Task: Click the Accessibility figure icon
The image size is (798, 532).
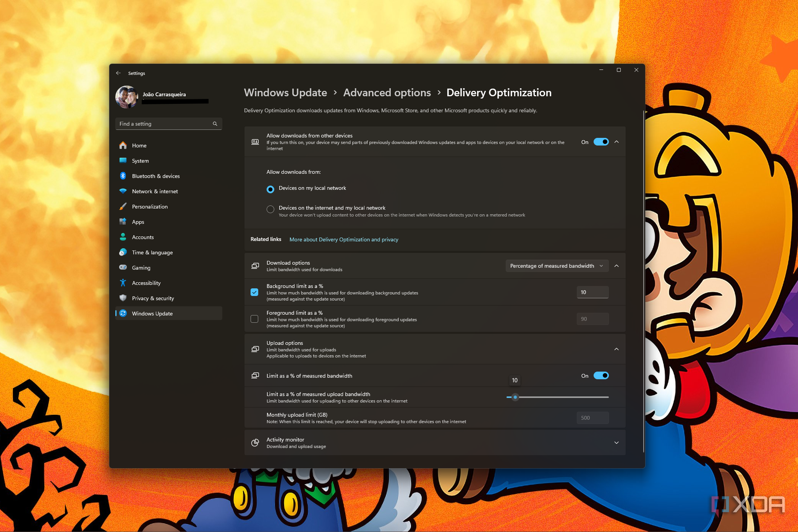Action: pos(123,283)
